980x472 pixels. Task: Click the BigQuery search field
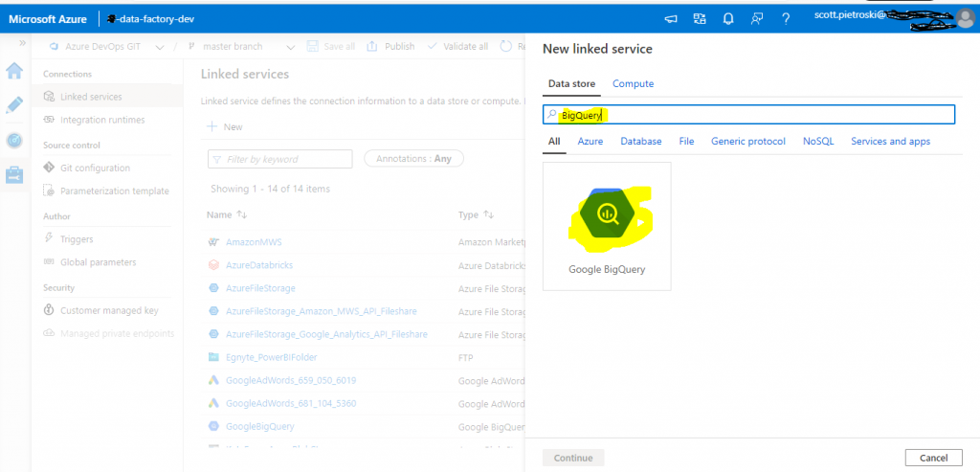(748, 114)
